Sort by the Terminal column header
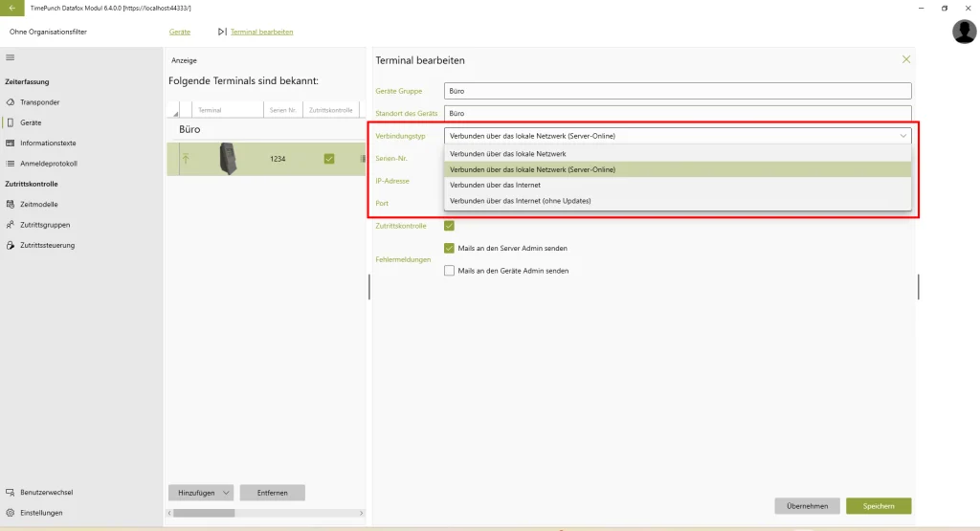 pos(228,110)
